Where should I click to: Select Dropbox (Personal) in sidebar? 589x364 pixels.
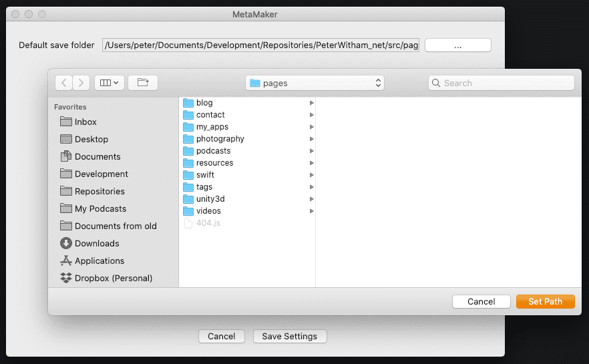(106, 278)
